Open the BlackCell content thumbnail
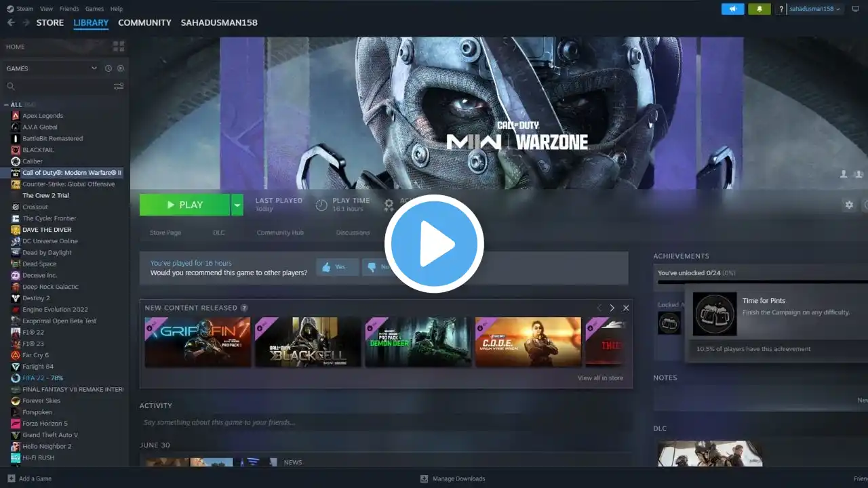 (308, 342)
